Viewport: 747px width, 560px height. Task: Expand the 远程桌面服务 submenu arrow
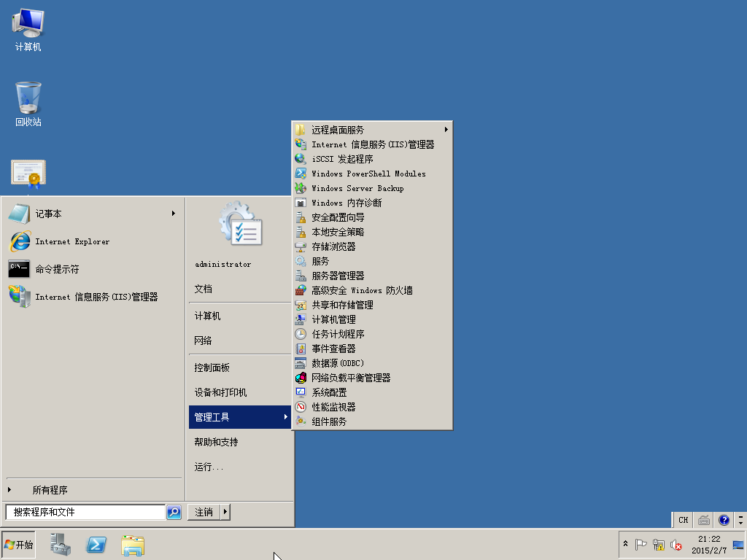click(x=446, y=130)
